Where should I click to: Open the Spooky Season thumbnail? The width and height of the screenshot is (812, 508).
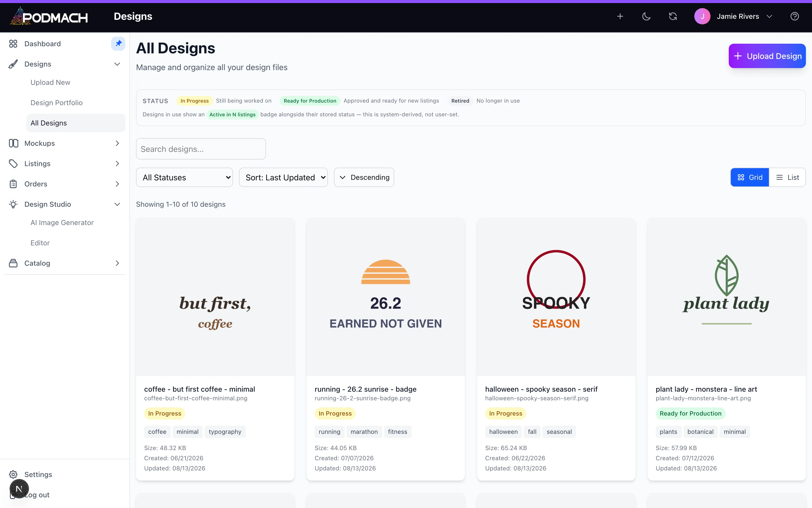point(556,297)
